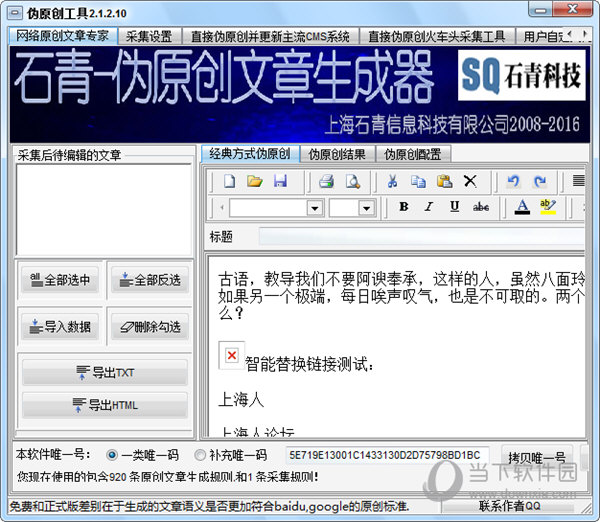600x522 pixels.
Task: Switch to 经典方式伪原创 tab
Action: (x=250, y=153)
